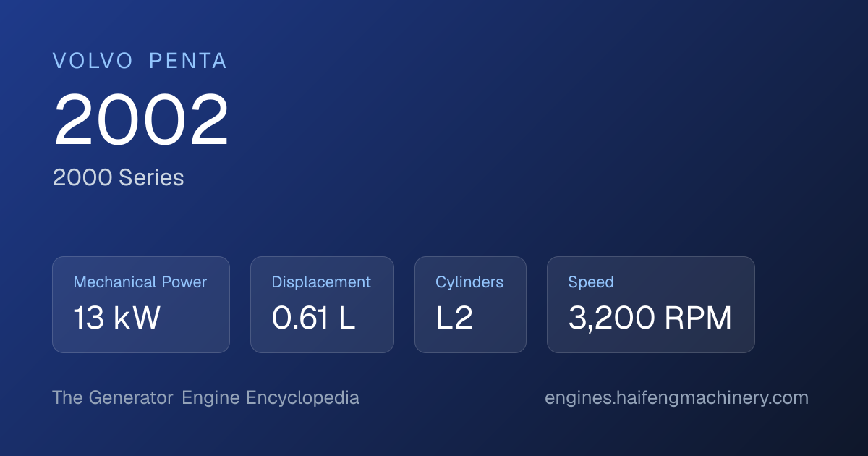Select the 13 kW value

[x=116, y=318]
